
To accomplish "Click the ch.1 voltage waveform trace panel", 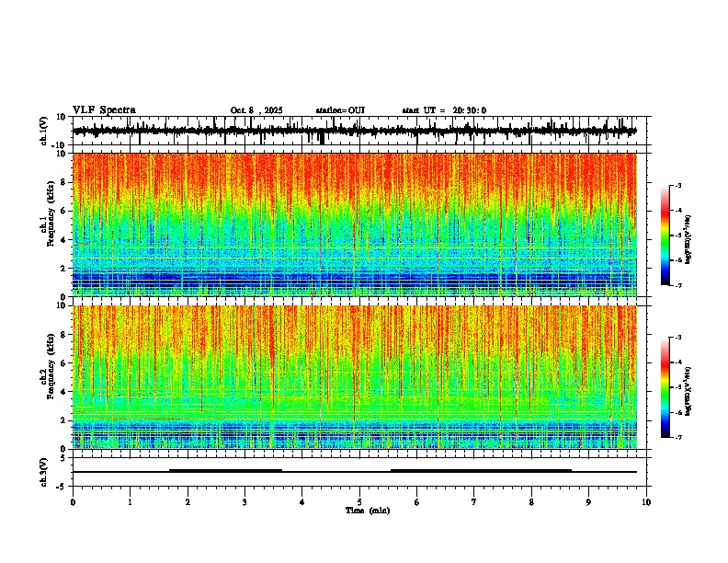I will click(x=361, y=131).
